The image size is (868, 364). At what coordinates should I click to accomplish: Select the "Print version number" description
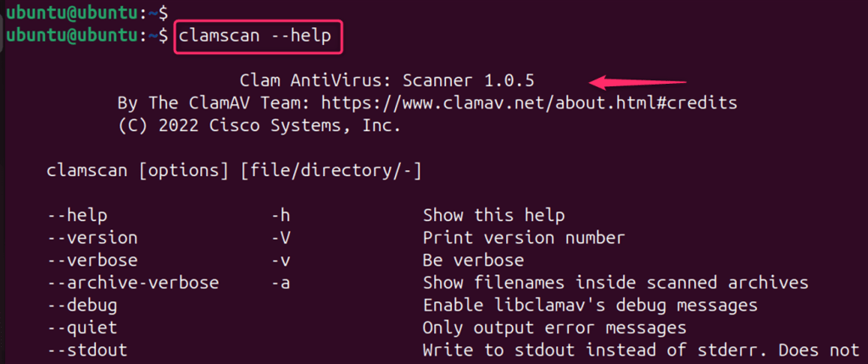[523, 238]
